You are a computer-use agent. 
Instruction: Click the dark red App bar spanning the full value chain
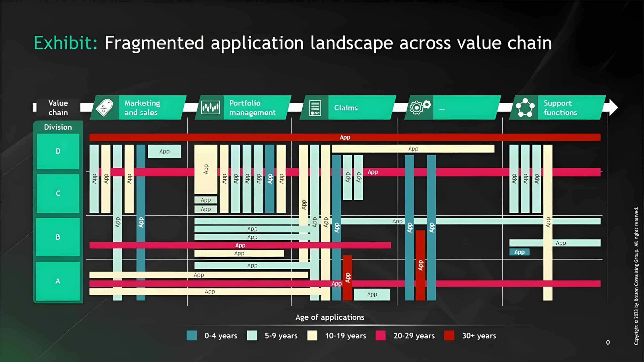click(345, 137)
